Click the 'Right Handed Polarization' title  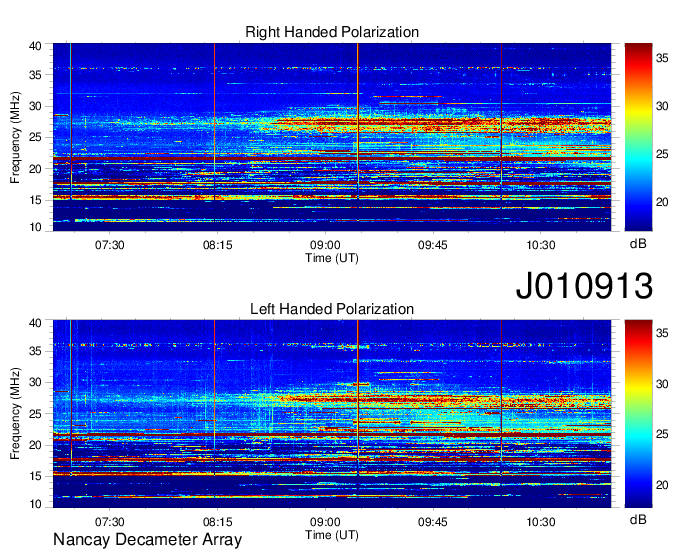[332, 32]
